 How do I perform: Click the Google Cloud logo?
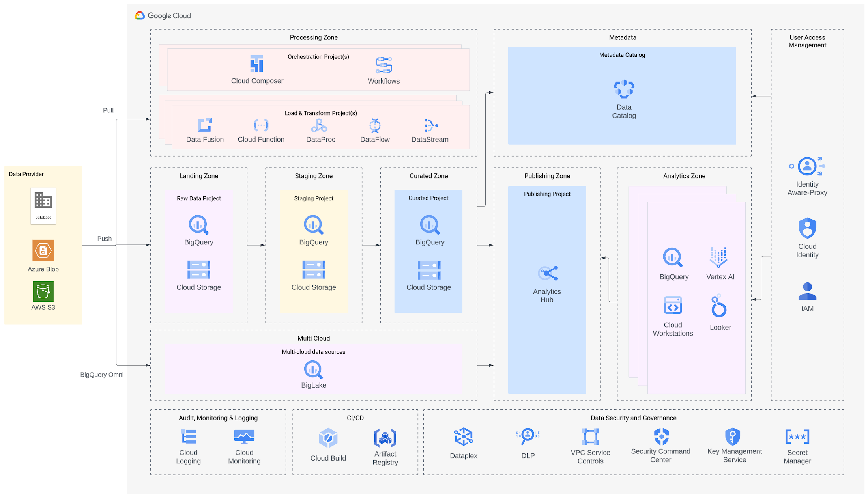click(163, 15)
